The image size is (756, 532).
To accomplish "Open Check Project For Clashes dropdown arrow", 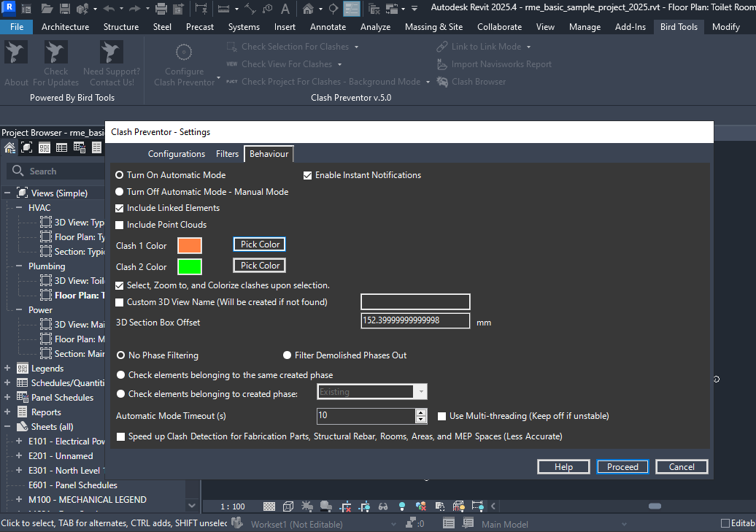I will pos(428,82).
